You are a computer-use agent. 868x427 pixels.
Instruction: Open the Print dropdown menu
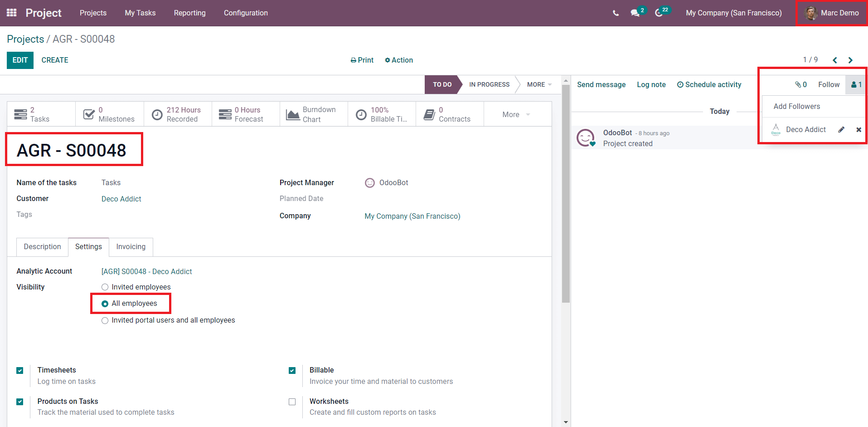[x=362, y=60]
